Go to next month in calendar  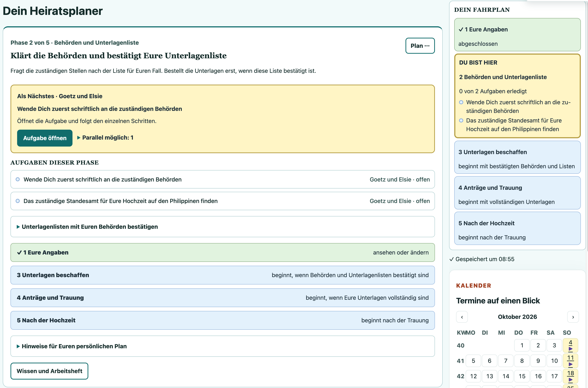573,317
